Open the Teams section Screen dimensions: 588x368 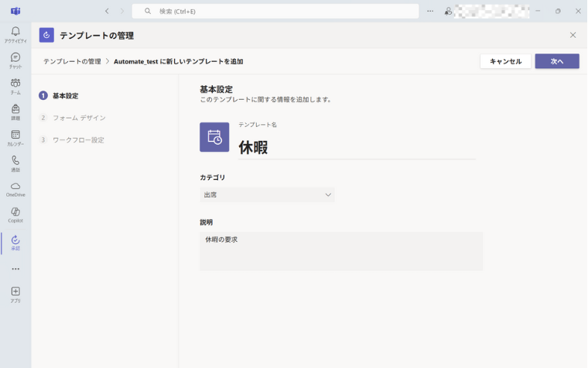[x=15, y=86]
